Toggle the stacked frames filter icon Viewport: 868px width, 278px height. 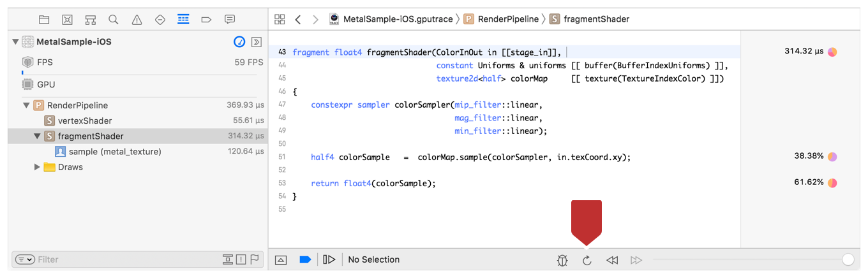[227, 260]
